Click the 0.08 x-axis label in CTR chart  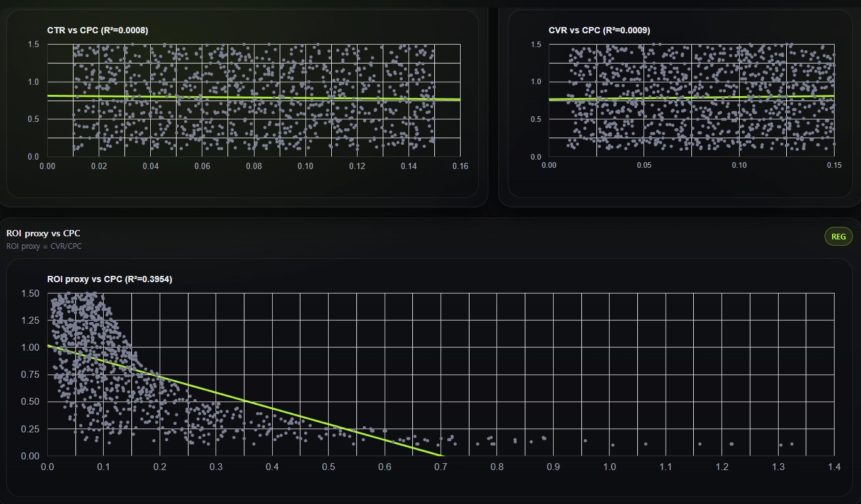[x=254, y=166]
